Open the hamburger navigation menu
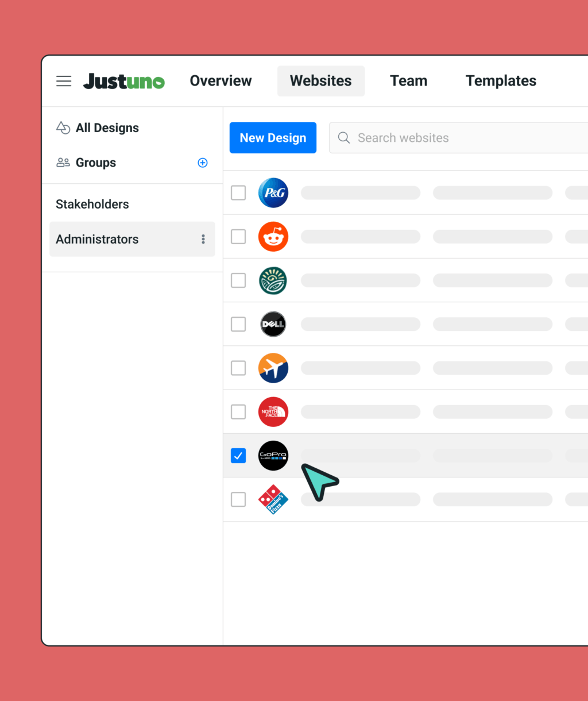The image size is (588, 701). [64, 81]
